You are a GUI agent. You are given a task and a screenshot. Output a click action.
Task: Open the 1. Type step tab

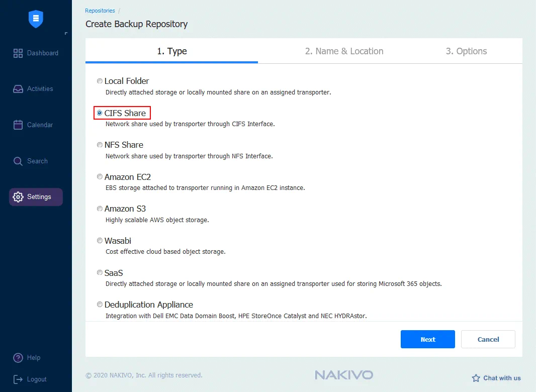[171, 51]
